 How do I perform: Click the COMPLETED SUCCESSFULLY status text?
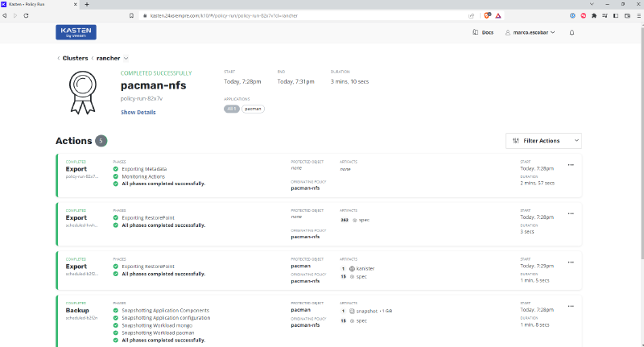coord(156,73)
